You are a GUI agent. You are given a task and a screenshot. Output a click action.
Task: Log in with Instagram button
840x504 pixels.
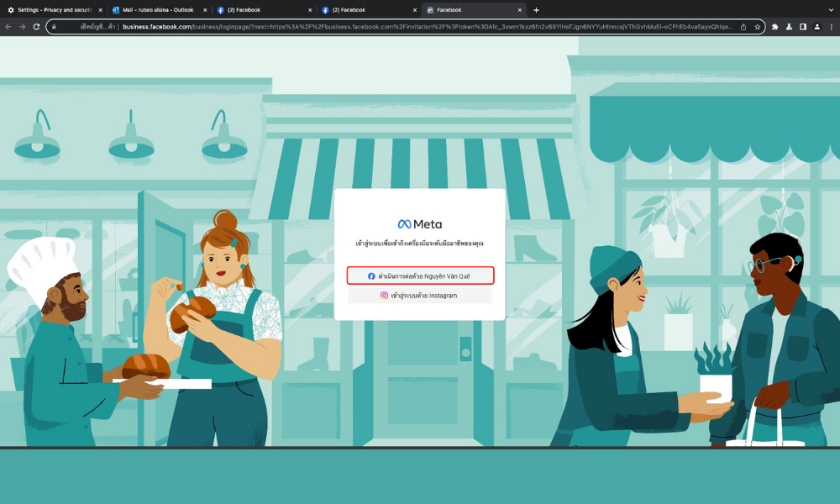coord(420,296)
